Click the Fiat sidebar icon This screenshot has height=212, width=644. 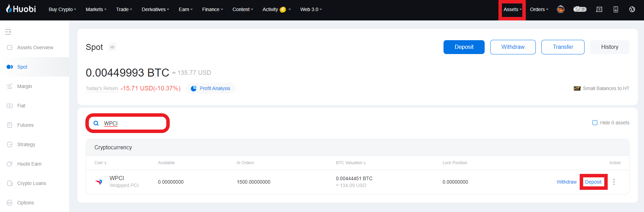point(10,106)
